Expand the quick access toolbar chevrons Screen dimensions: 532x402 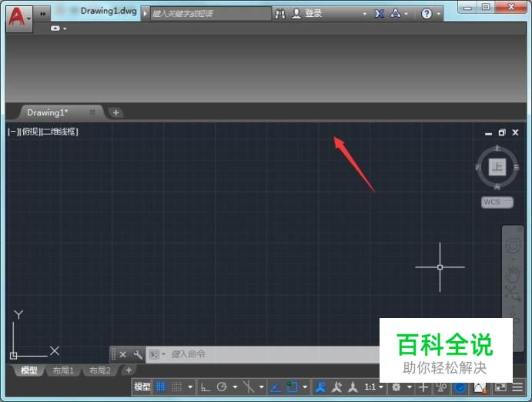pos(43,14)
